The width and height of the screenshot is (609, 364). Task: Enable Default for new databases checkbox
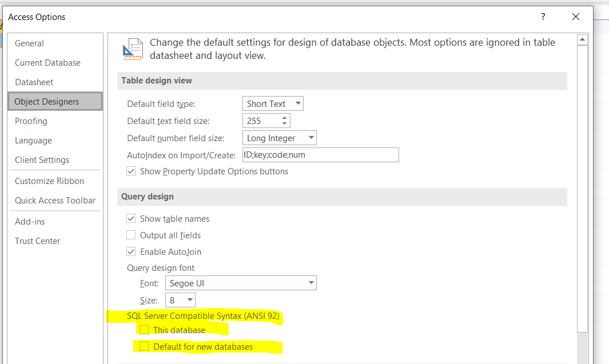click(x=144, y=346)
